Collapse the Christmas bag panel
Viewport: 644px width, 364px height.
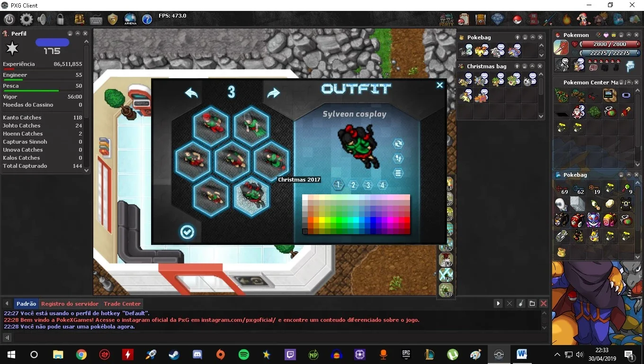point(533,66)
